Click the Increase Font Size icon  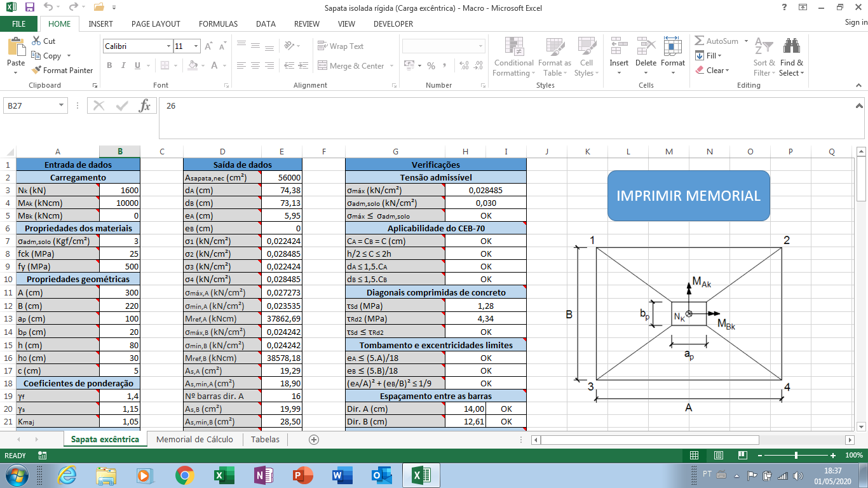[x=209, y=46]
